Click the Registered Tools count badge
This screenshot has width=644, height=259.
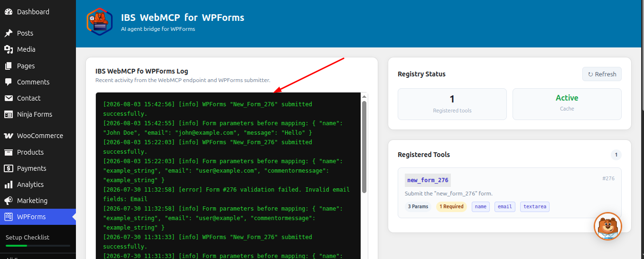click(616, 155)
